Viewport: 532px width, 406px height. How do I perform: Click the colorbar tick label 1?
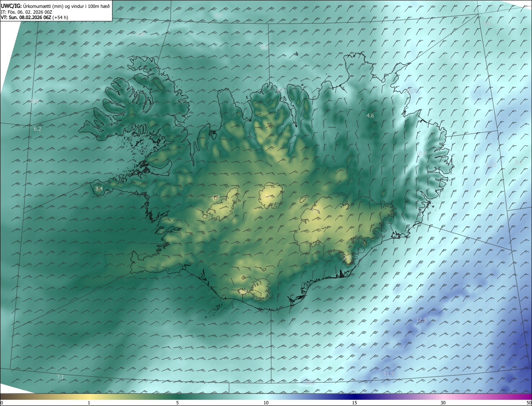pyautogui.click(x=89, y=403)
